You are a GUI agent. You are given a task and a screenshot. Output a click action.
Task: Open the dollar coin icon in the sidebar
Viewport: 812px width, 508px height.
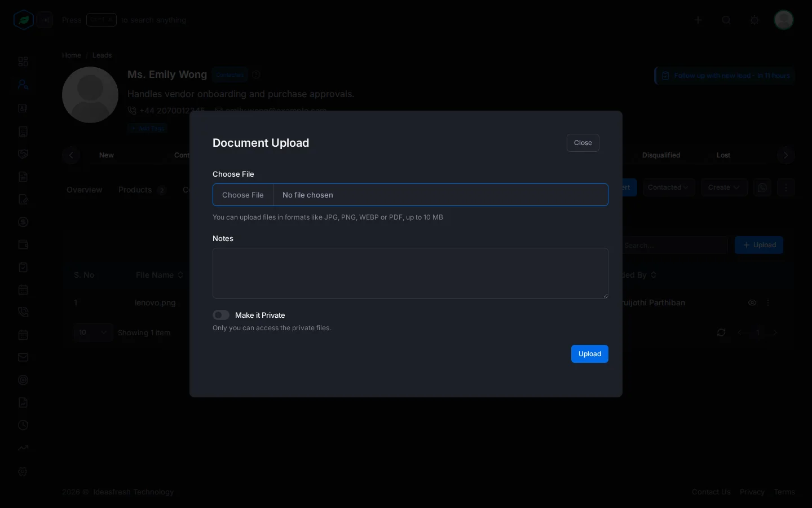click(23, 222)
